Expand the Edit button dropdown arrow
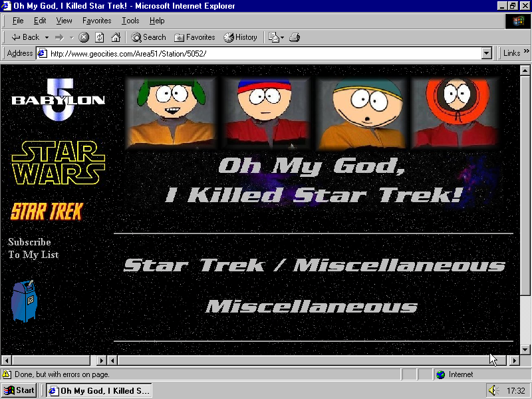532x399 pixels. coord(282,37)
